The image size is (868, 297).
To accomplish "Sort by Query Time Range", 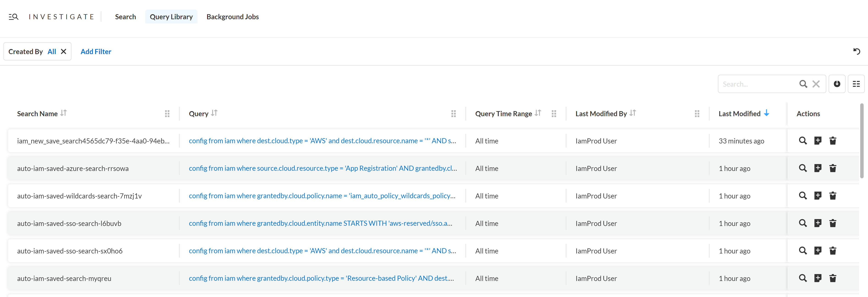I will pos(538,113).
